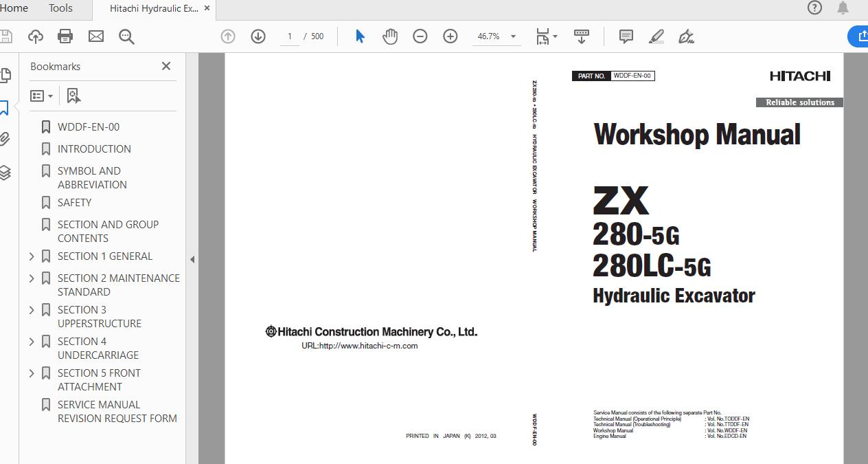
Task: Click the Reliable solutions banner
Action: [x=800, y=102]
